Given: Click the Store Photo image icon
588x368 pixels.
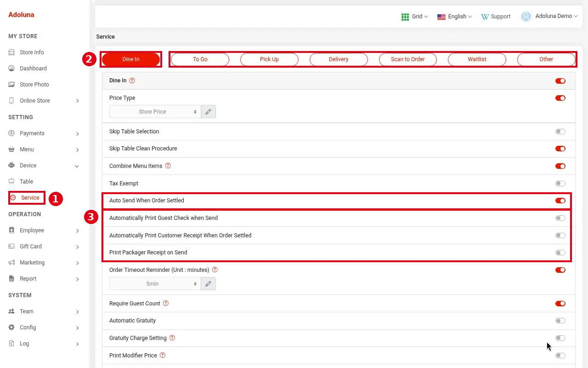Looking at the screenshot, I should coord(11,85).
